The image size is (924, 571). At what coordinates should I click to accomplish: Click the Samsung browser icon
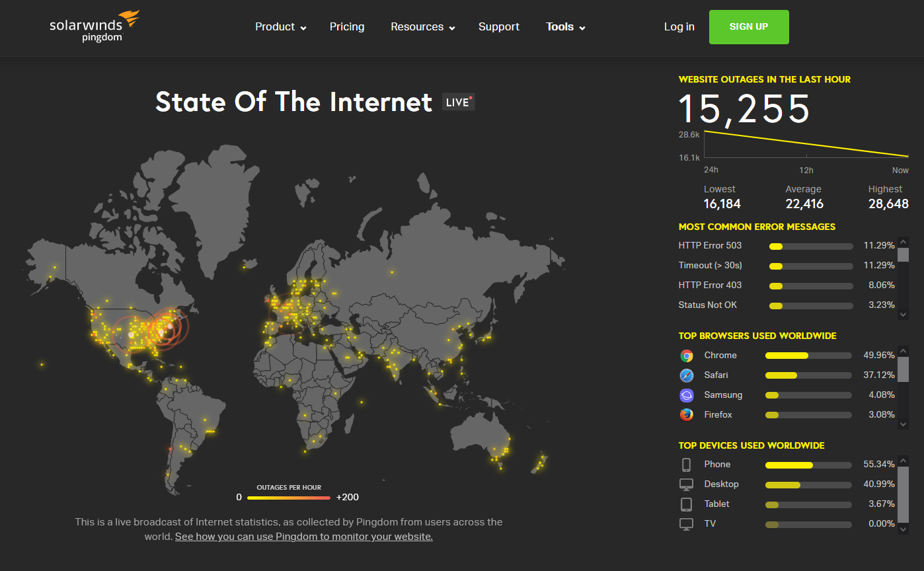687,395
